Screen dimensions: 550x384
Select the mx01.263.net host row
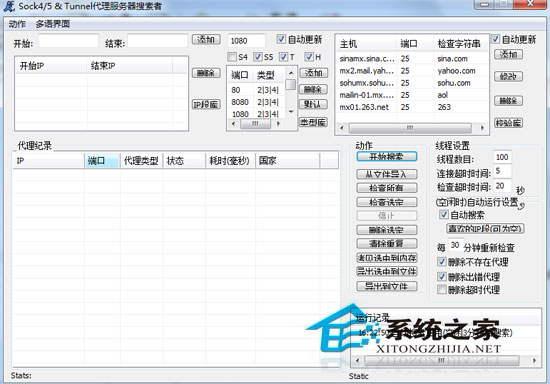coord(412,107)
